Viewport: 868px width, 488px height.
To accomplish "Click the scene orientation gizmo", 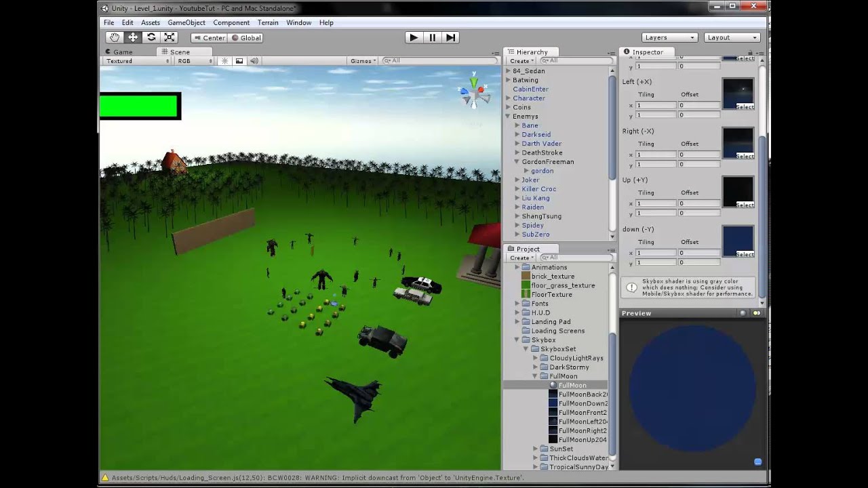I will [x=475, y=93].
